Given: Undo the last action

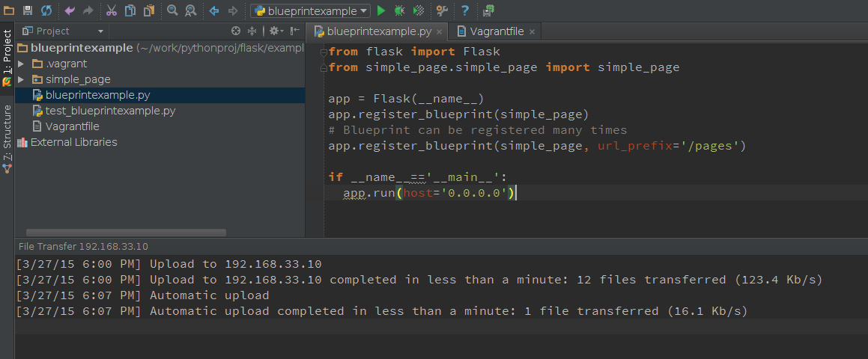Looking at the screenshot, I should (70, 10).
